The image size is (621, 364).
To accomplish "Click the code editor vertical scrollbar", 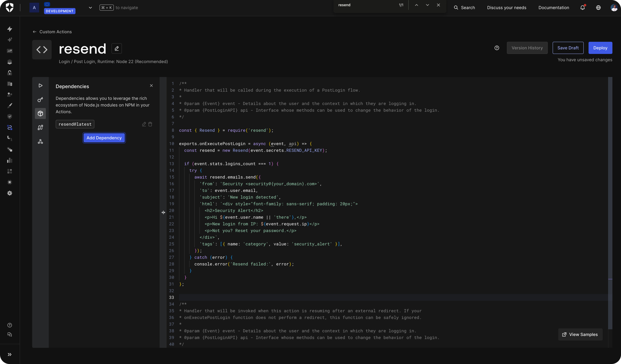I will click(x=610, y=203).
